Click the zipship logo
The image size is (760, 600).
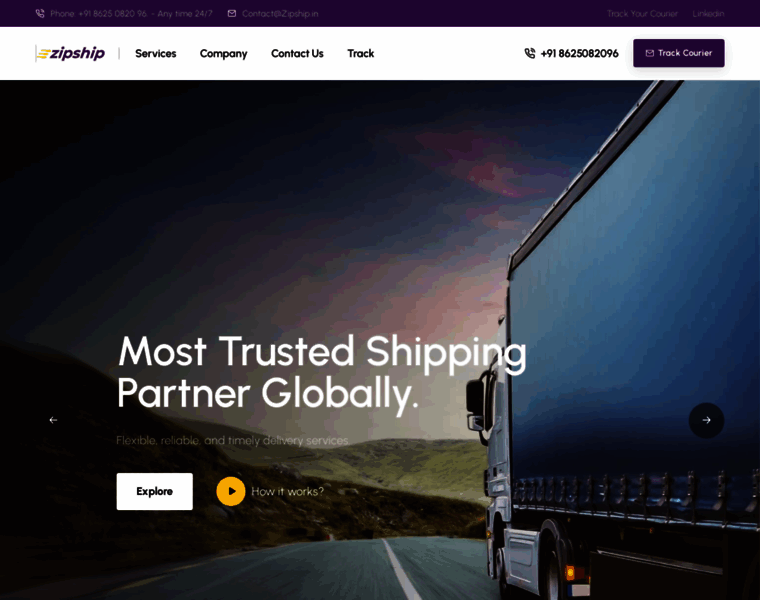click(70, 53)
